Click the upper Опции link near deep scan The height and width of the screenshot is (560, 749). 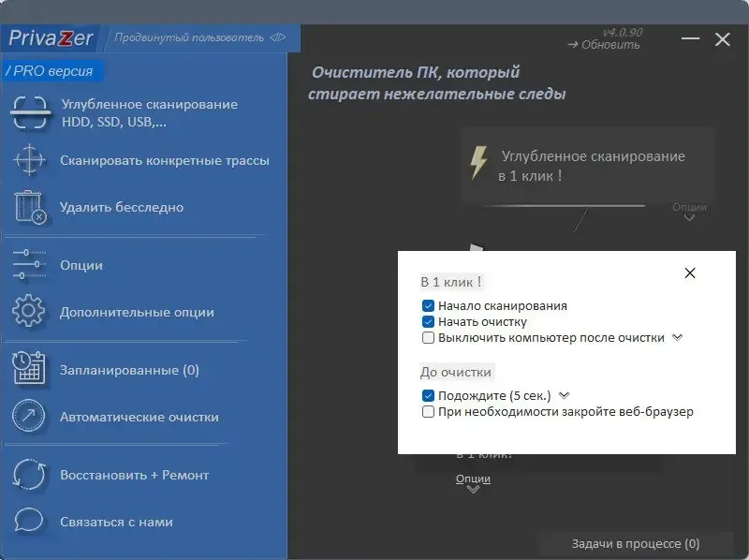[689, 207]
